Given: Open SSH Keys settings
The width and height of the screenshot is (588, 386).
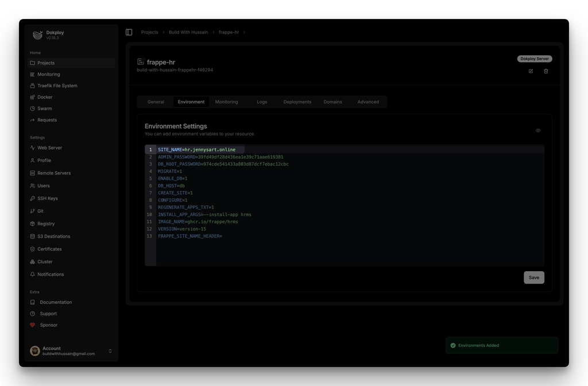Looking at the screenshot, I should pos(48,198).
